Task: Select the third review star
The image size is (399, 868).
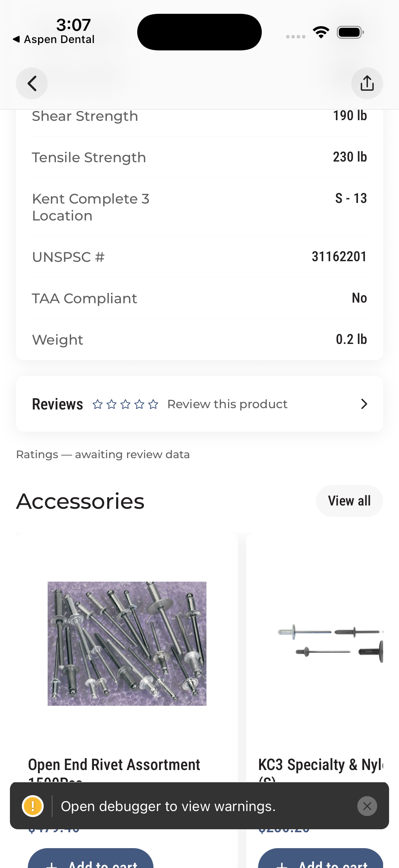Action: 125,404
